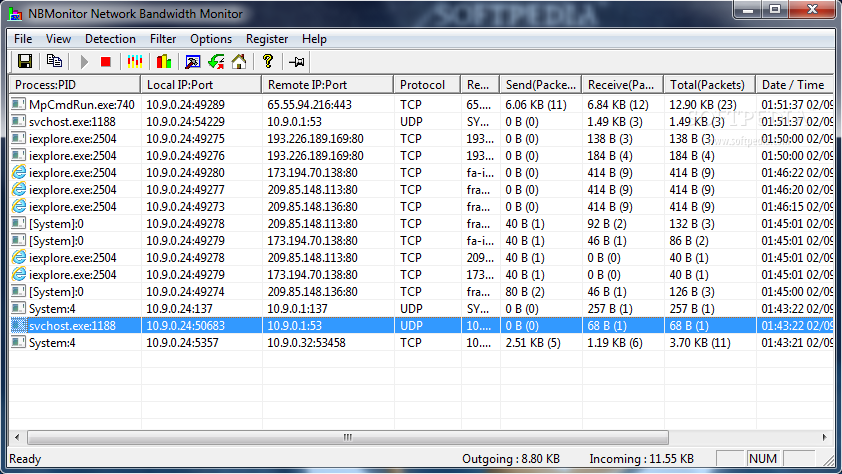Sort by the Receive(Packets) column header
842x474 pixels.
tap(622, 85)
